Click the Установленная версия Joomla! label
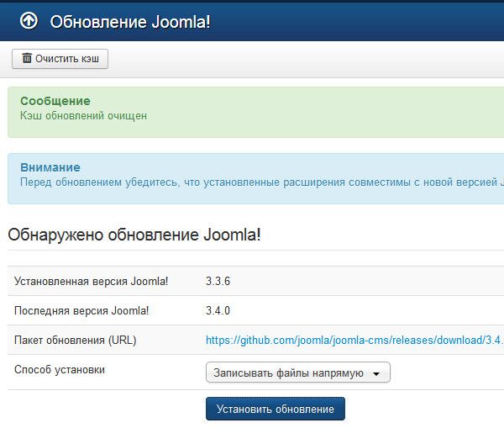Image resolution: width=504 pixels, height=428 pixels. (91, 281)
